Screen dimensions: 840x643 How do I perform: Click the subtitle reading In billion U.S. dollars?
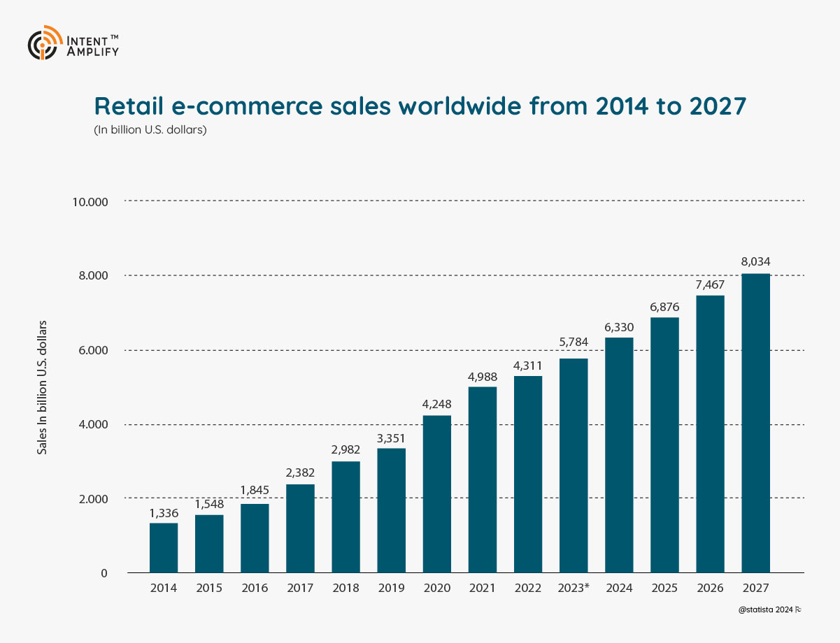click(150, 129)
